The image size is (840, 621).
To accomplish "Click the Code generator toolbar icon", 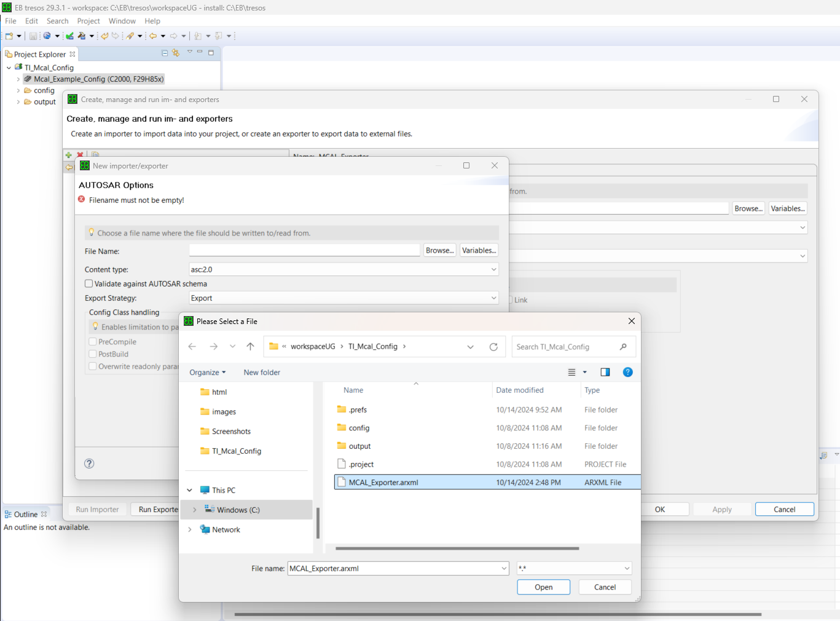I will [82, 35].
